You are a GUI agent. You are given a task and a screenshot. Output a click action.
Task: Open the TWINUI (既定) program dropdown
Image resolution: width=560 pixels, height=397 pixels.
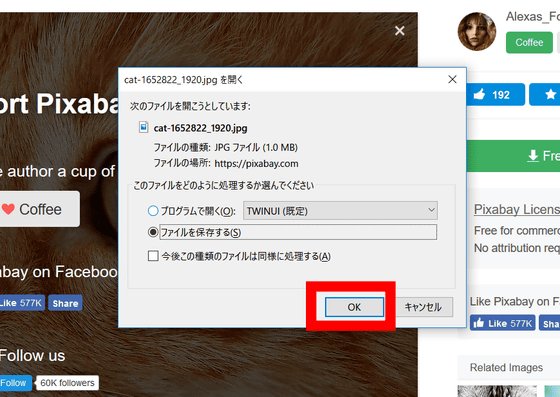(x=340, y=211)
